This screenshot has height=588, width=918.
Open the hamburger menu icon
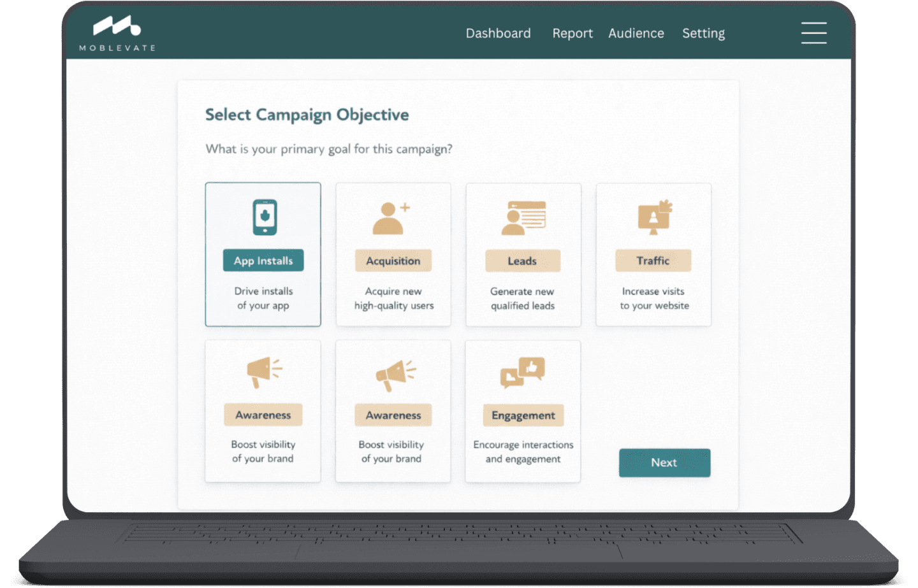[813, 33]
